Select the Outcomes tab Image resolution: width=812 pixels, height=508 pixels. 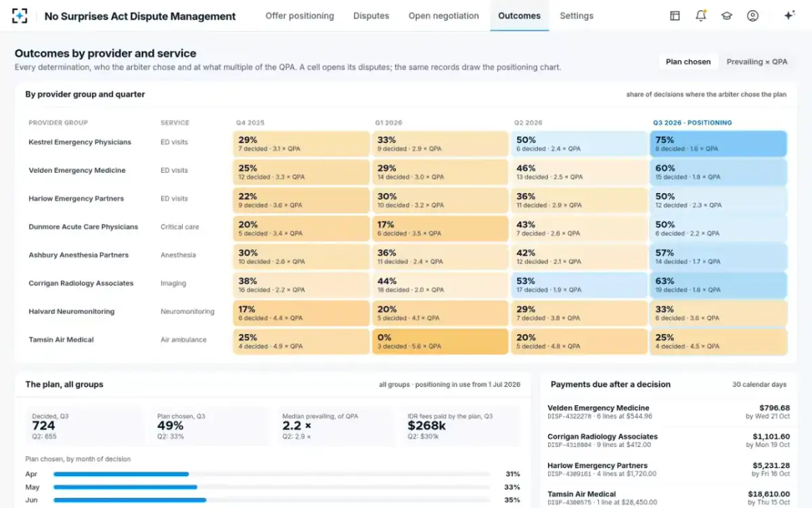point(519,16)
